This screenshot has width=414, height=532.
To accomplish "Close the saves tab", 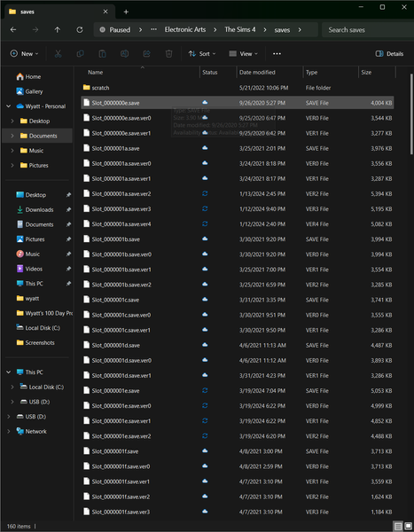I will tap(105, 12).
